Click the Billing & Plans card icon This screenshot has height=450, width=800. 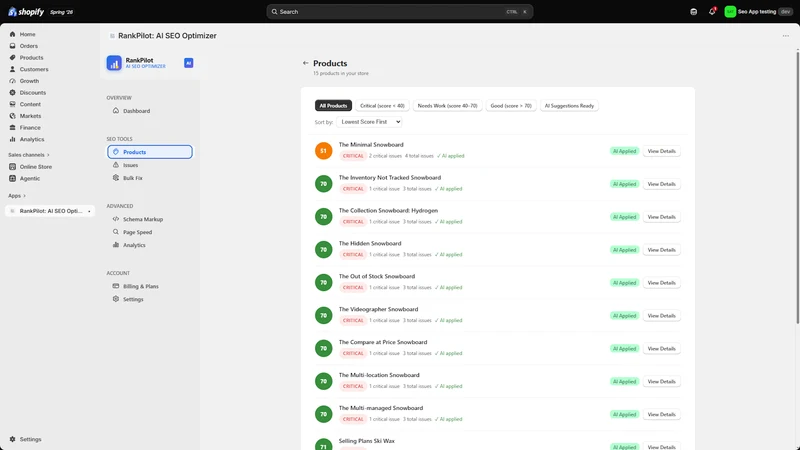click(x=116, y=286)
